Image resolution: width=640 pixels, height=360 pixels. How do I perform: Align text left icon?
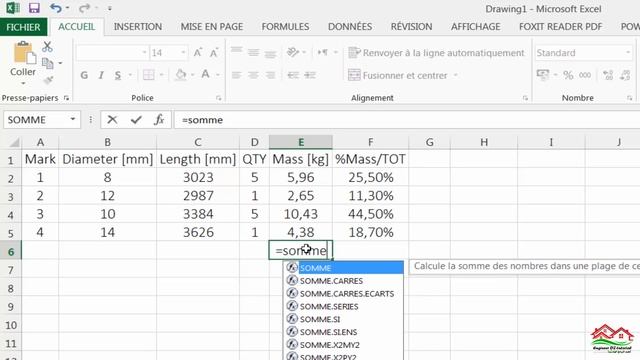pos(236,75)
